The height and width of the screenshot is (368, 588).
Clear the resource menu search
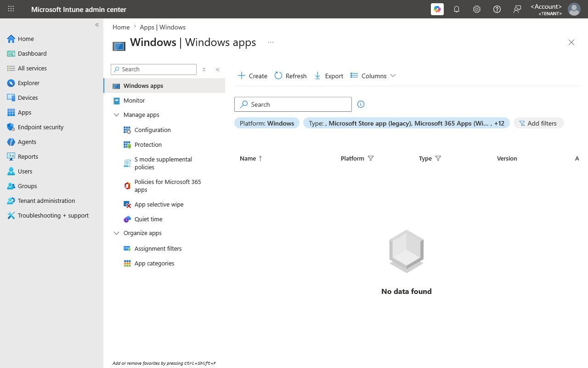pos(204,69)
